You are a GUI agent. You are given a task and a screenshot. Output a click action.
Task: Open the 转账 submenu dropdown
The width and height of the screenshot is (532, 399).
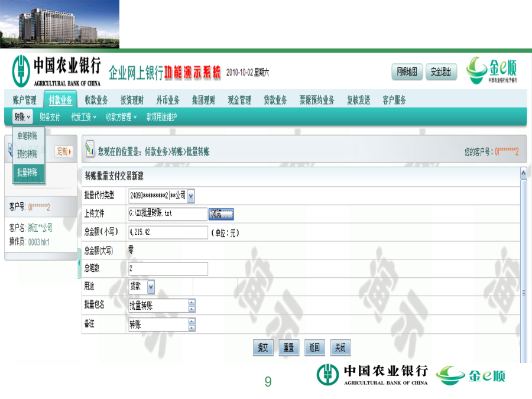coord(22,117)
